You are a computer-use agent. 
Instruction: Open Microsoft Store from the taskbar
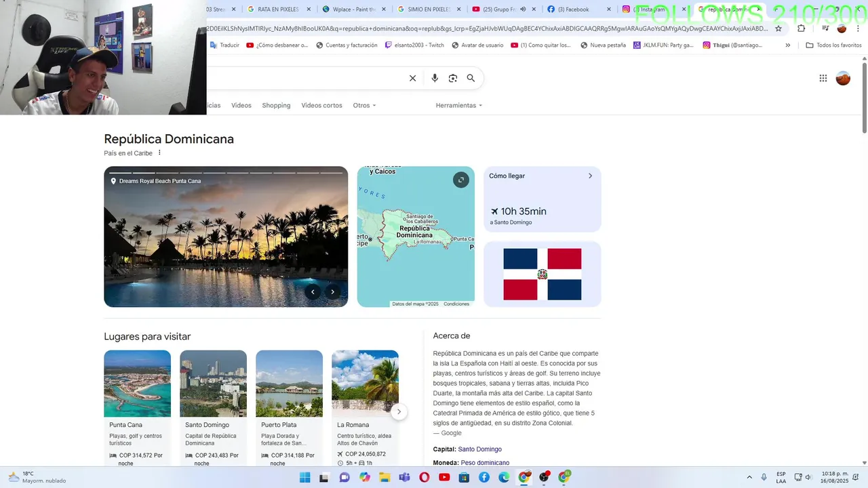coord(465,477)
